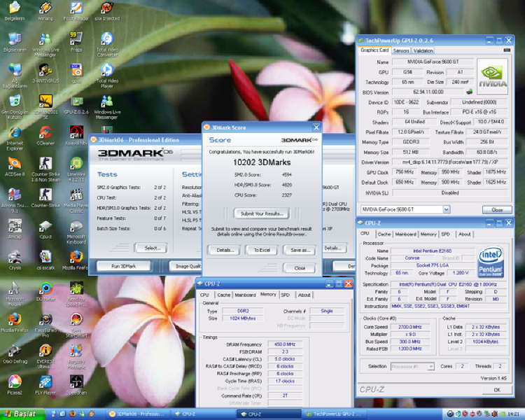This screenshot has width=525, height=420.
Task: Open the Geri Dönüşüm Kutusu icon
Action: pos(15,107)
